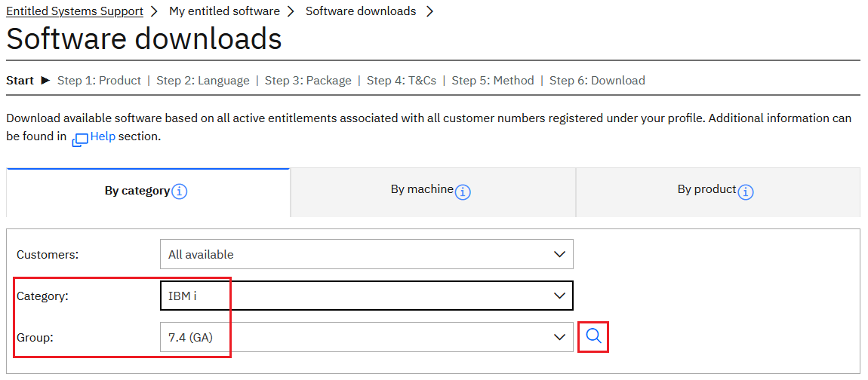The width and height of the screenshot is (868, 380).
Task: Open the Category dropdown showing IBM i
Action: pos(366,296)
